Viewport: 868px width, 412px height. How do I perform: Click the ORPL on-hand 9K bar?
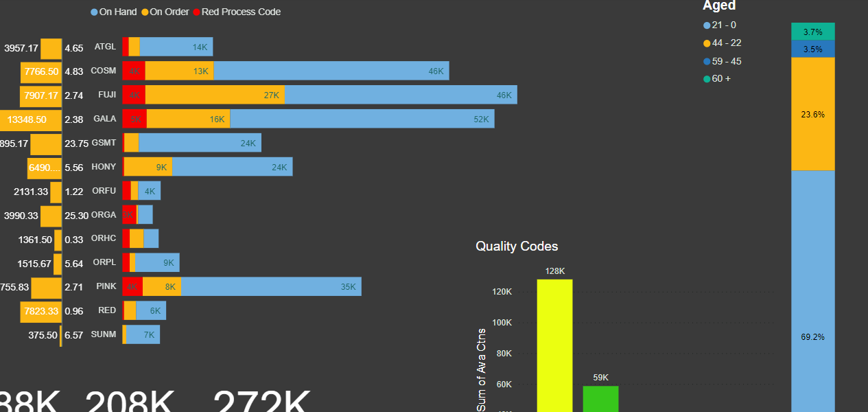pyautogui.click(x=157, y=262)
